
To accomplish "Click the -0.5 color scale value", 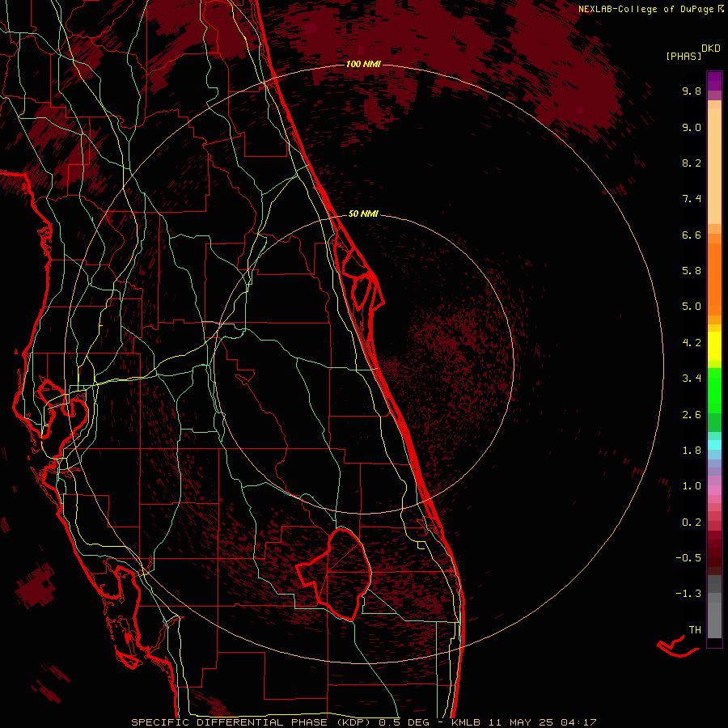I will coord(688,558).
